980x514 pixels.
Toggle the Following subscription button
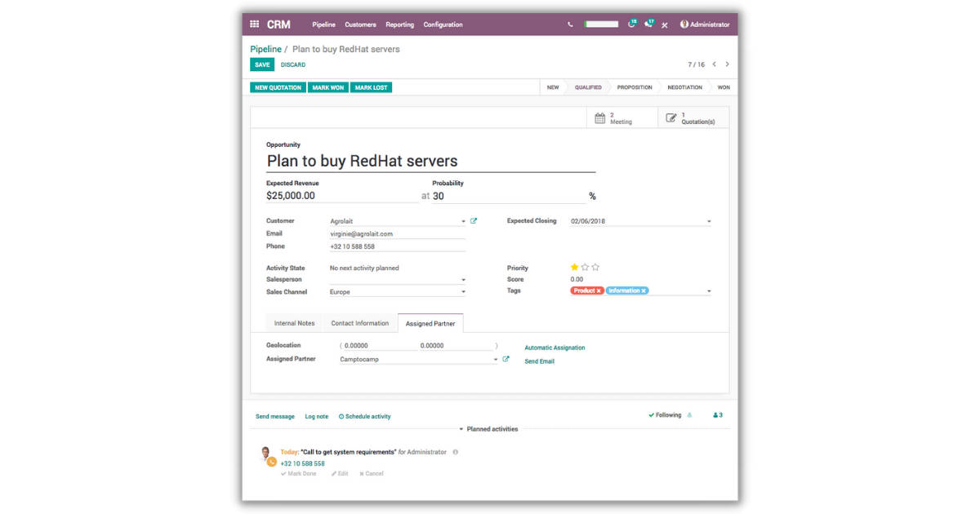666,415
